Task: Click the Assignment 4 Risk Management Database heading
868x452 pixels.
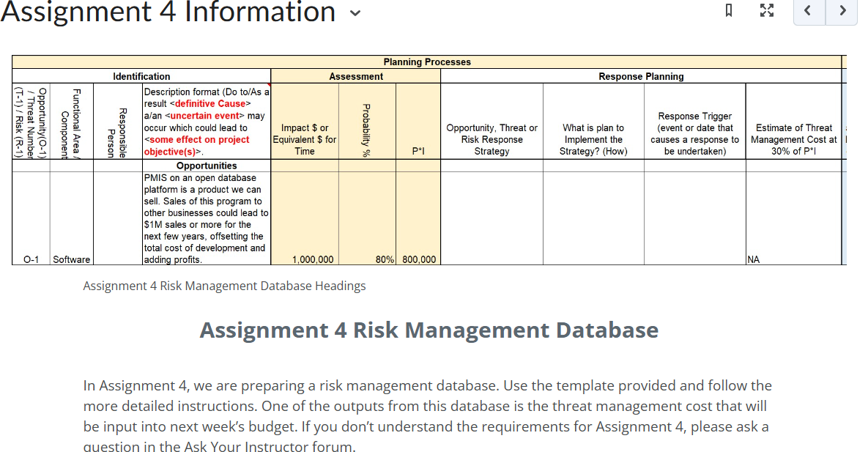Action: click(429, 330)
